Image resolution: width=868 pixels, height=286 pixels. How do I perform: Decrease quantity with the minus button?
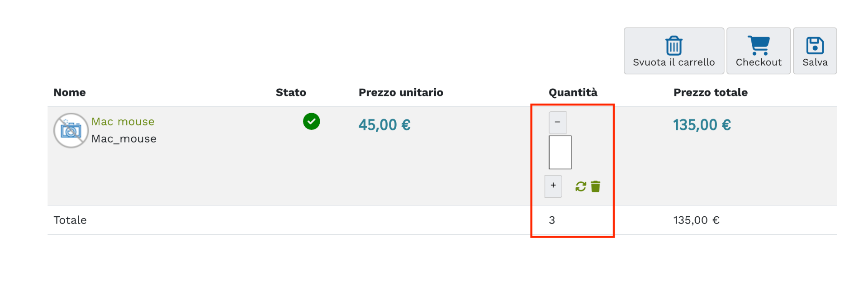[x=557, y=122]
